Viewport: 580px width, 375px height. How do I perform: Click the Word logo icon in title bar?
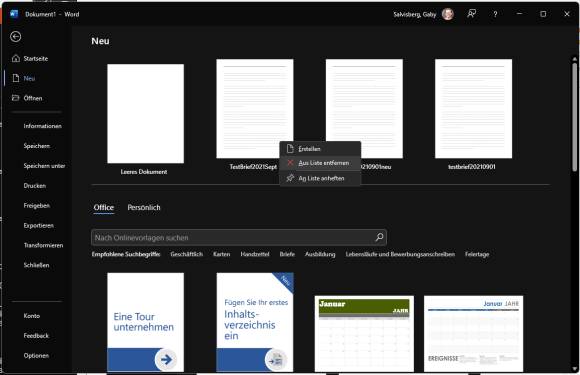(x=14, y=14)
